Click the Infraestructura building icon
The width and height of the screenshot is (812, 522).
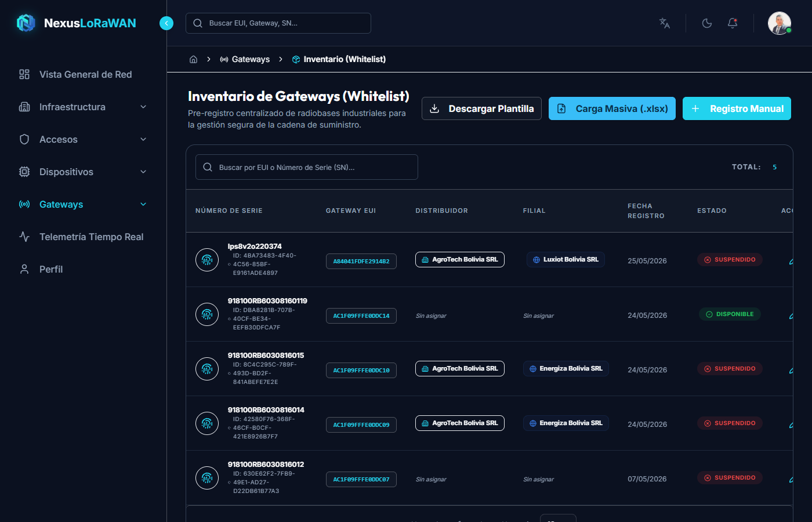24,107
